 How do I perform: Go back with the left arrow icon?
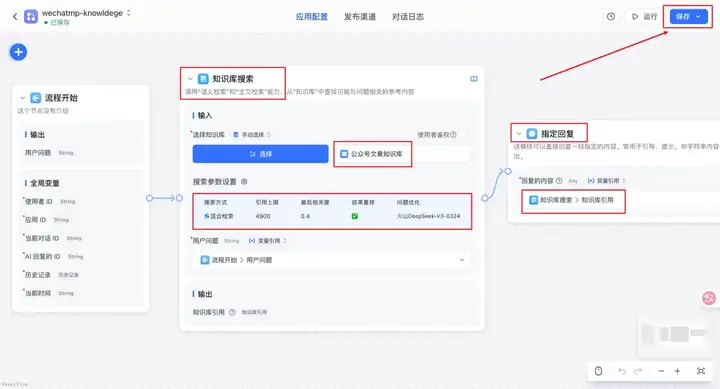tap(15, 17)
